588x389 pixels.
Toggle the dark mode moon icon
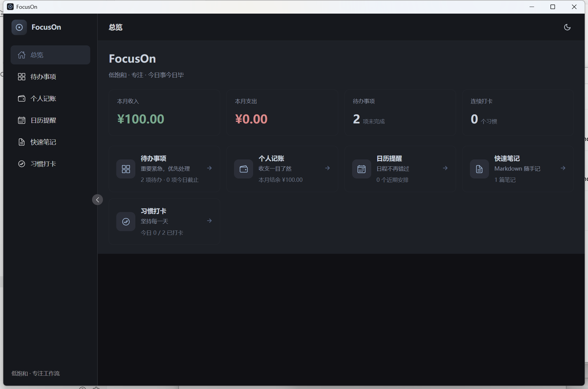click(x=567, y=27)
